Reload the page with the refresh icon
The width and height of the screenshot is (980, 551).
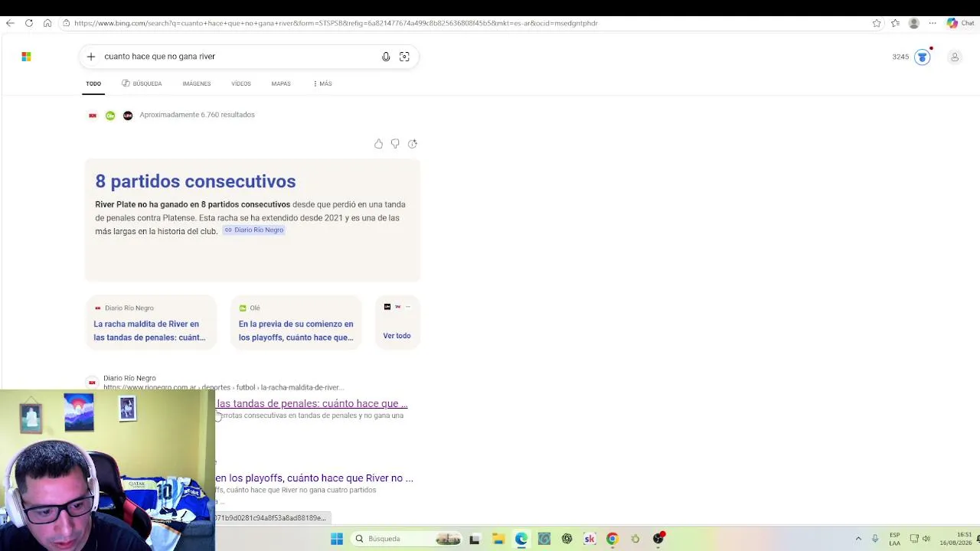(29, 23)
